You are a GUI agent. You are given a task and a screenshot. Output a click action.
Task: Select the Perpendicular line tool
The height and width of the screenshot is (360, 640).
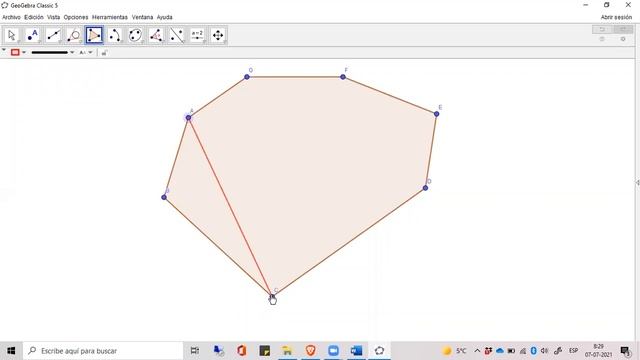pyautogui.click(x=74, y=35)
